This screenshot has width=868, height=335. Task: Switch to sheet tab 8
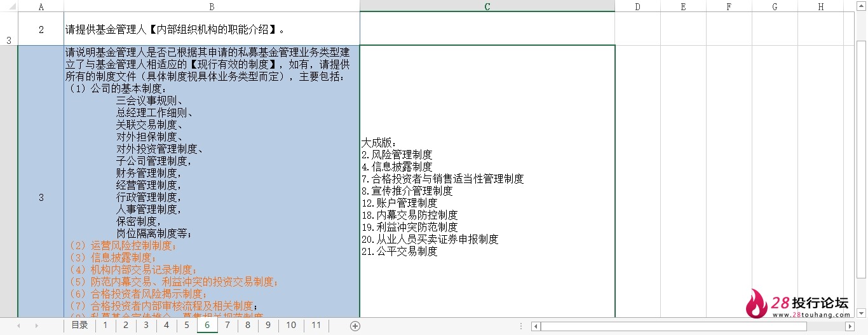(248, 325)
